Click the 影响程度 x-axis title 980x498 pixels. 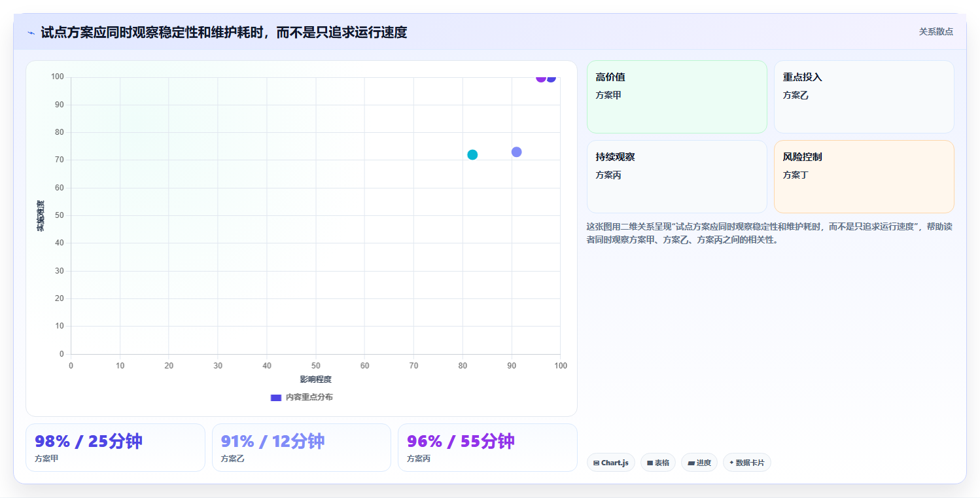point(315,380)
